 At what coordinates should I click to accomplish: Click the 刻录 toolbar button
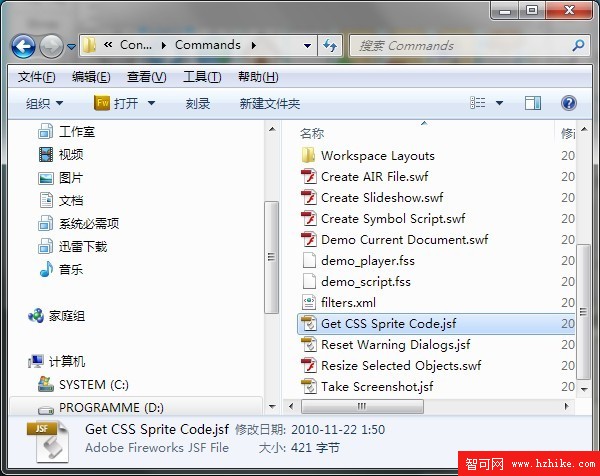pyautogui.click(x=198, y=103)
